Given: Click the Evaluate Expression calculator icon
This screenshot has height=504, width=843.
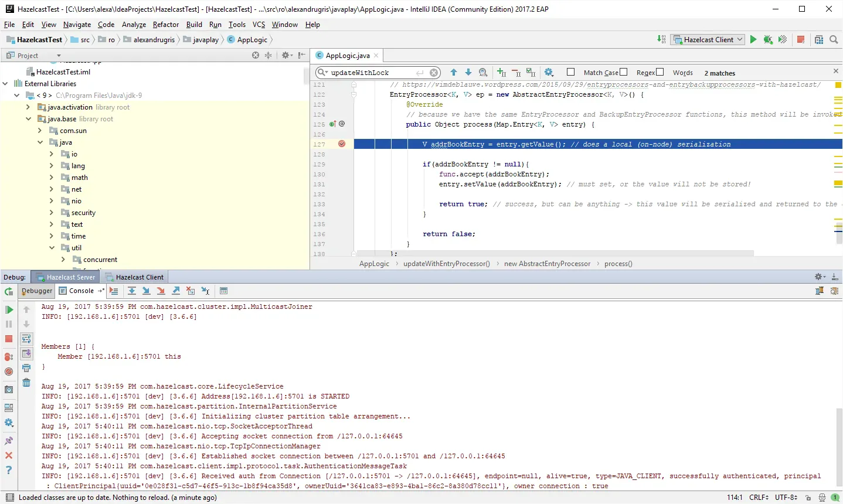Looking at the screenshot, I should (223, 291).
